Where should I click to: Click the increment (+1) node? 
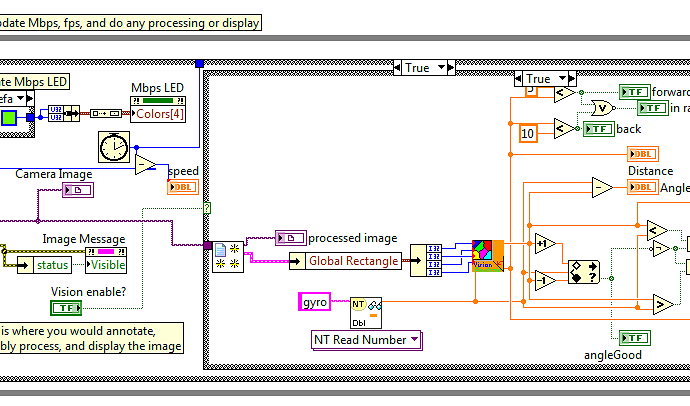545,243
